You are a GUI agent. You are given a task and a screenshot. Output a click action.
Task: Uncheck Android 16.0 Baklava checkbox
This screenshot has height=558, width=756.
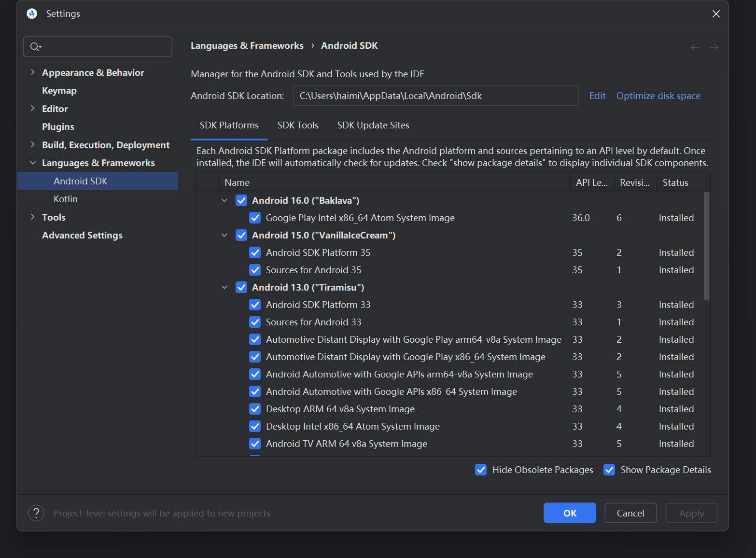click(241, 200)
